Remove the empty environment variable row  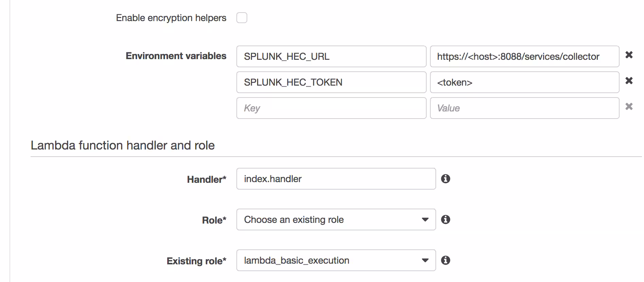[x=629, y=107]
